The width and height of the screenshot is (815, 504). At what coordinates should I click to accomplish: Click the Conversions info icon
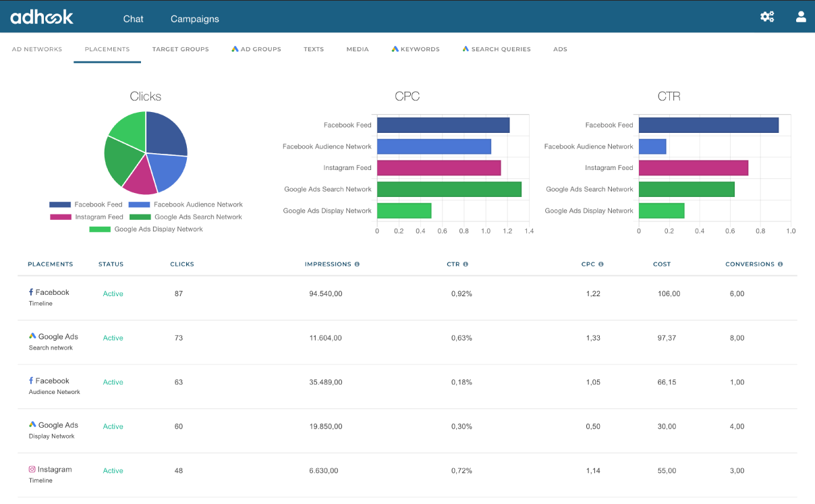(780, 264)
